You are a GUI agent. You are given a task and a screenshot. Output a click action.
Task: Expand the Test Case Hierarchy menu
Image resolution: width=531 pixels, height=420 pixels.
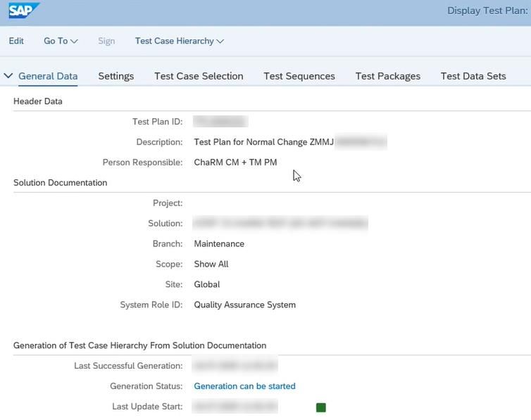179,41
